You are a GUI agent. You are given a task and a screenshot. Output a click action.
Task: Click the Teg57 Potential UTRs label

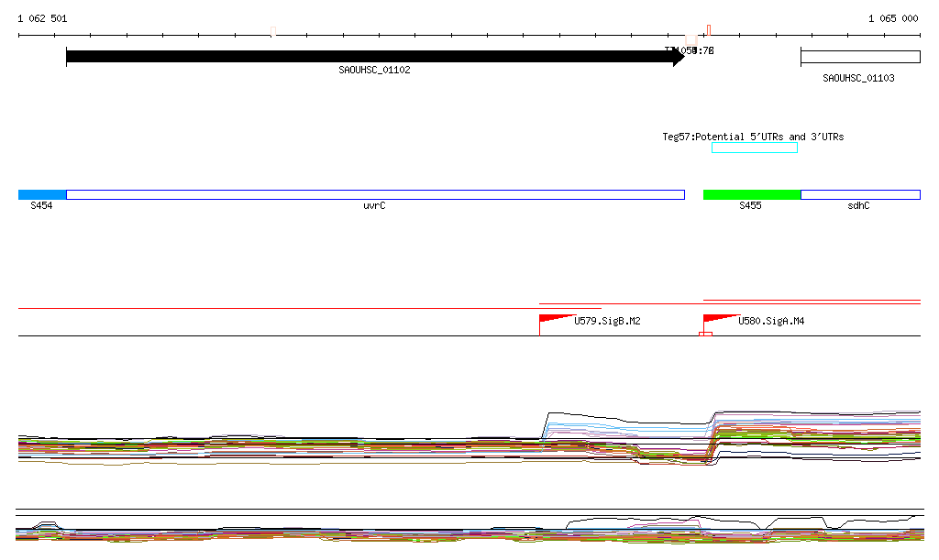[753, 137]
